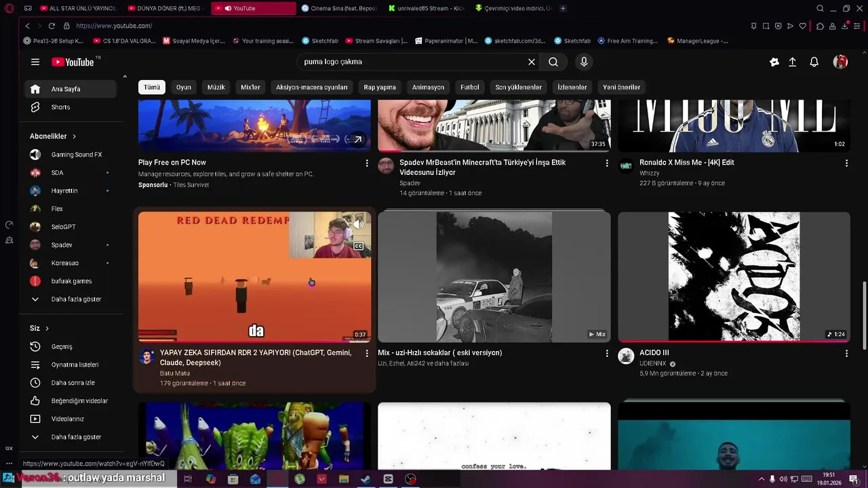Open the account avatar menu

[840, 62]
